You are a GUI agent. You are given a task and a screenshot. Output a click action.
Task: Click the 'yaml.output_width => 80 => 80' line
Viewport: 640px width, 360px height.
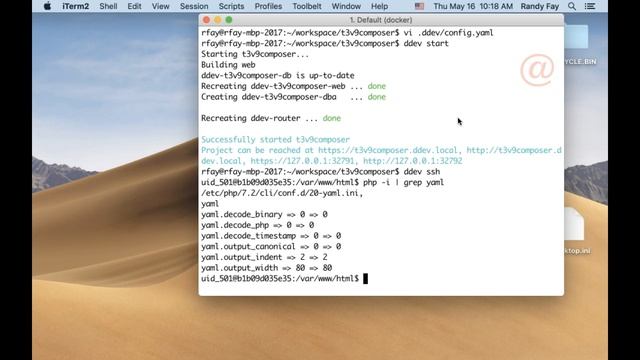click(267, 268)
